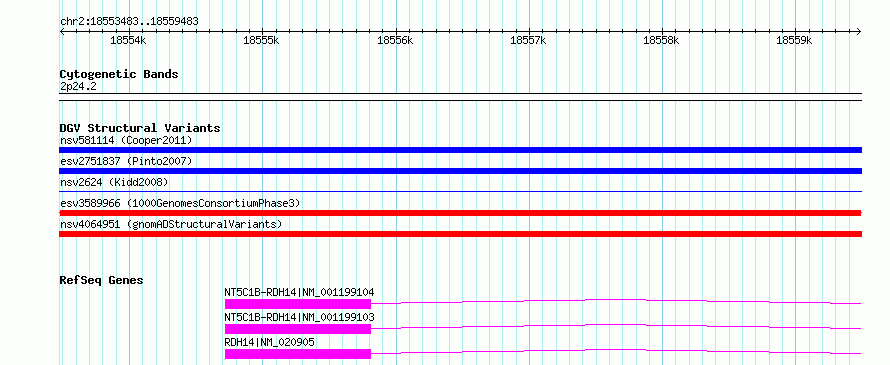
Task: Click the magenta exon block of RDH14 NM_020905
Action: pos(297,354)
